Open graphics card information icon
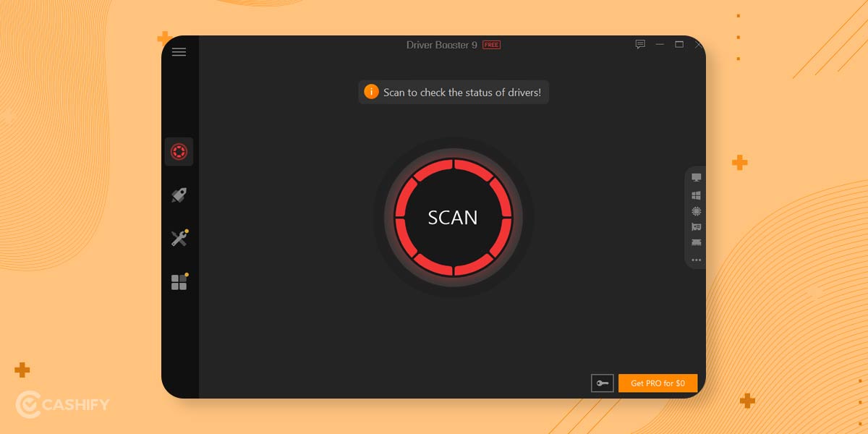 click(696, 228)
